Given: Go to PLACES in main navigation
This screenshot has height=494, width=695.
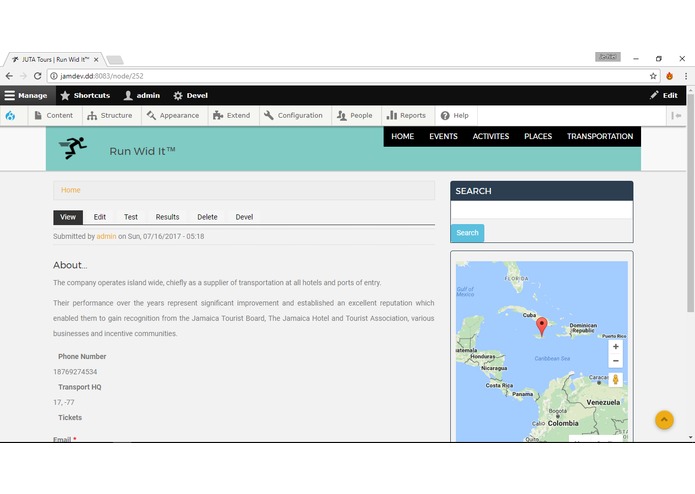Looking at the screenshot, I should [x=538, y=136].
